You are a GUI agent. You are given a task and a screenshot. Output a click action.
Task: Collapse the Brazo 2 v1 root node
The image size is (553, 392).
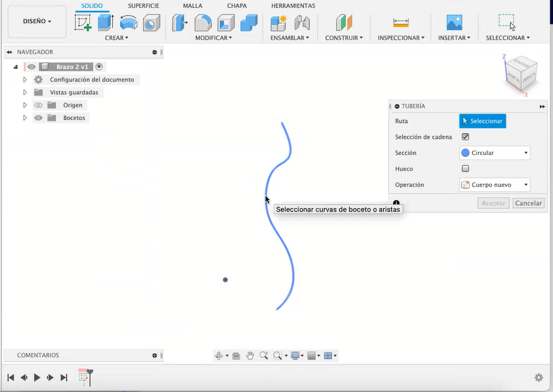pyautogui.click(x=16, y=66)
